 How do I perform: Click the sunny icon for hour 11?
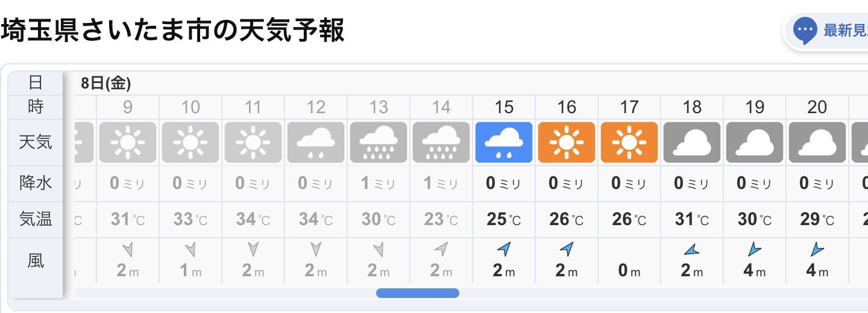[253, 143]
